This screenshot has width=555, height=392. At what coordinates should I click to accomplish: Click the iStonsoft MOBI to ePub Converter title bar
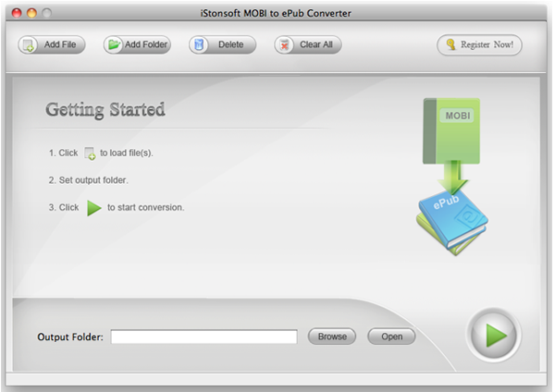[277, 13]
